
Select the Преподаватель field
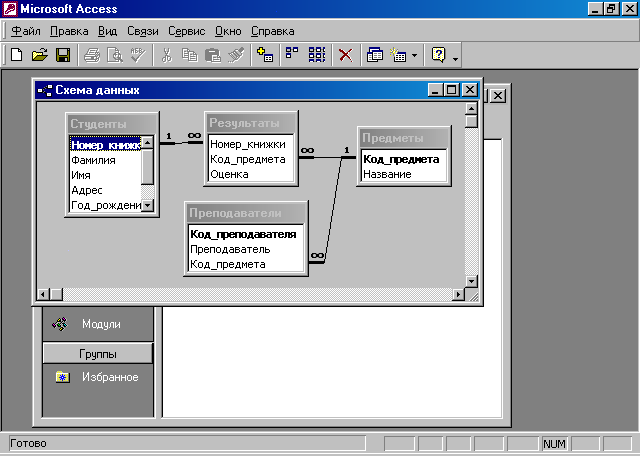246,249
